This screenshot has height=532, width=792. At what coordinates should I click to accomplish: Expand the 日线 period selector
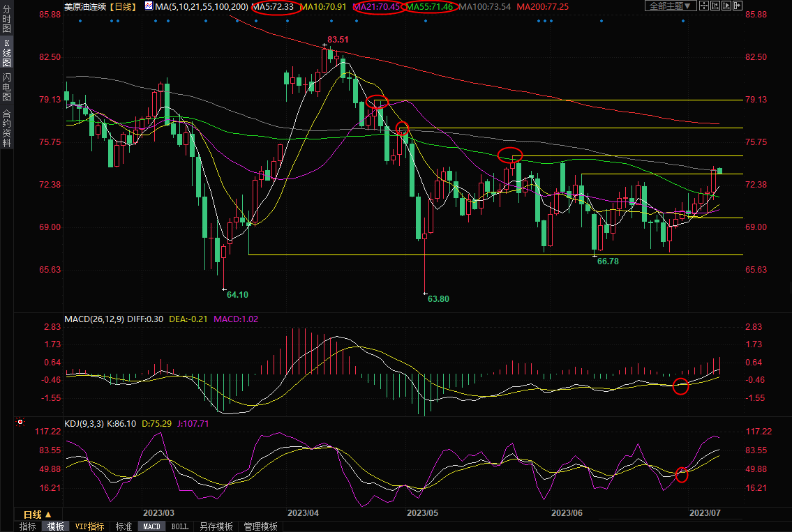pyautogui.click(x=38, y=515)
